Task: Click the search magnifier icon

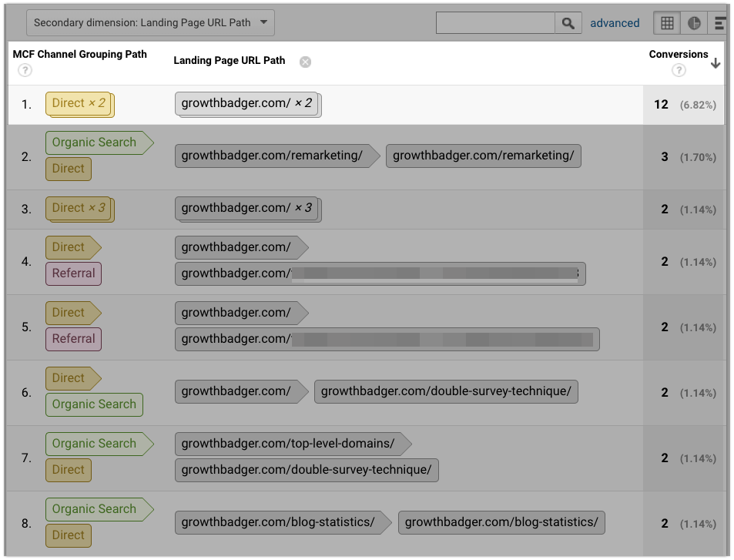Action: point(568,23)
